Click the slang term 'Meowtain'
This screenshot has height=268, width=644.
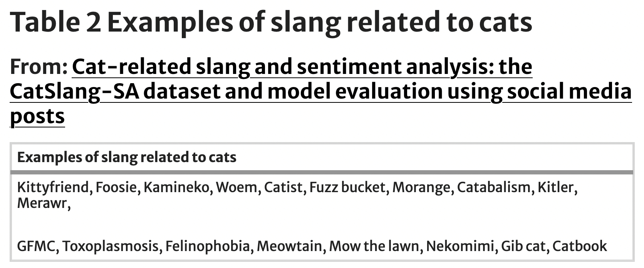pyautogui.click(x=289, y=246)
